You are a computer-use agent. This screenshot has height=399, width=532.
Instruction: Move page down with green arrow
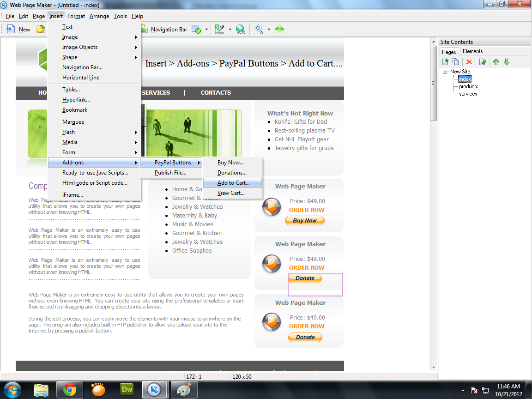[x=507, y=62]
